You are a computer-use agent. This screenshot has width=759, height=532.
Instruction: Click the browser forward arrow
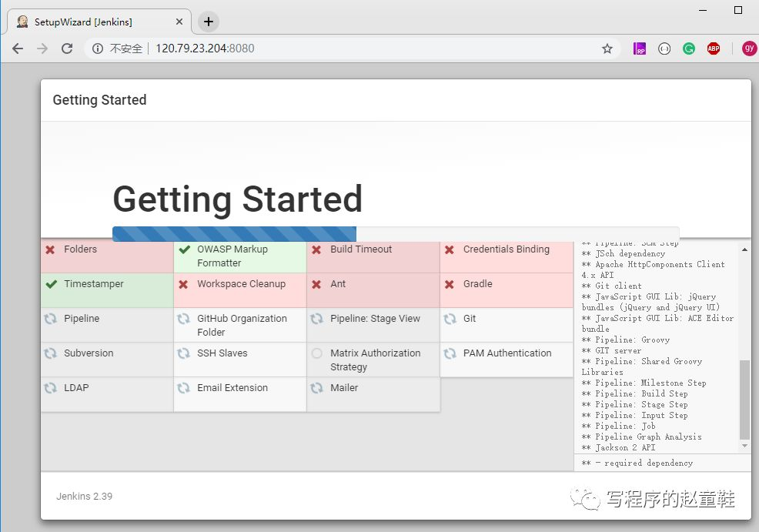click(x=42, y=49)
